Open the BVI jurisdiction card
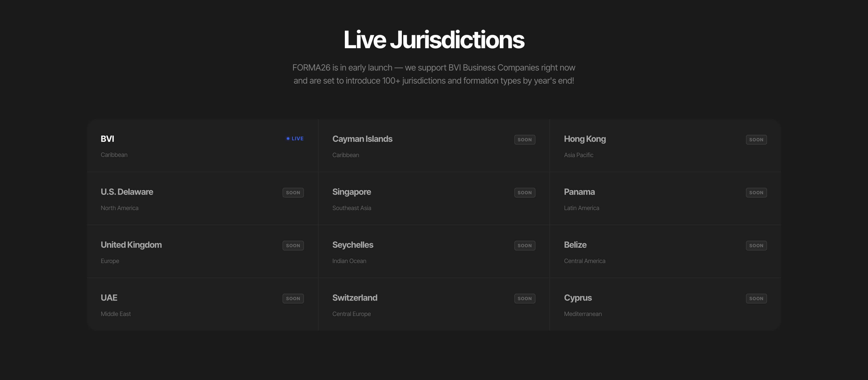The width and height of the screenshot is (868, 380). 202,146
